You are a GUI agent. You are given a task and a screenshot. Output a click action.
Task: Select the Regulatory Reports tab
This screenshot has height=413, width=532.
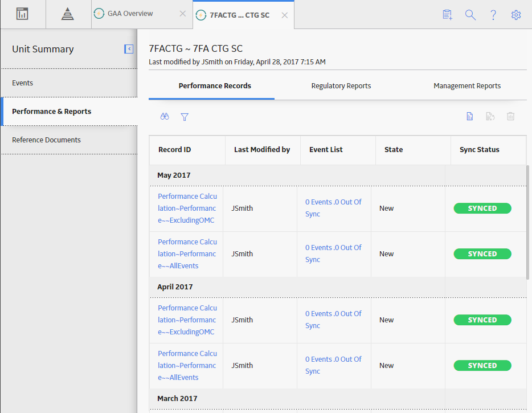click(341, 86)
